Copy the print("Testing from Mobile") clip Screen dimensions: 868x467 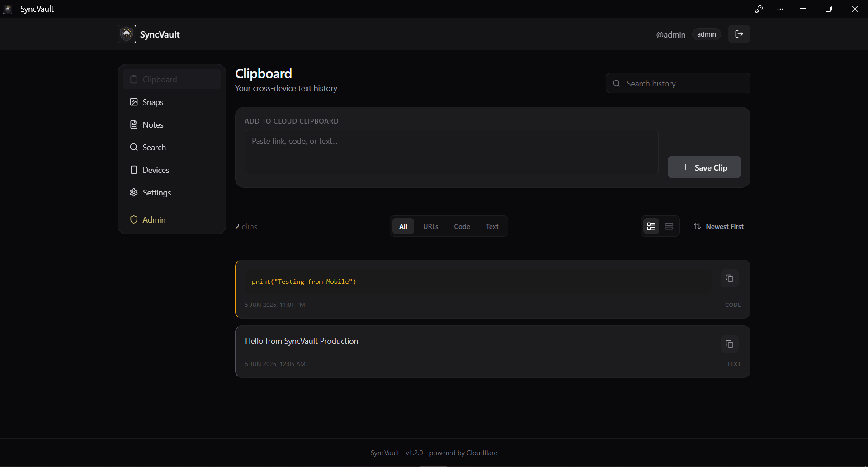coord(730,278)
